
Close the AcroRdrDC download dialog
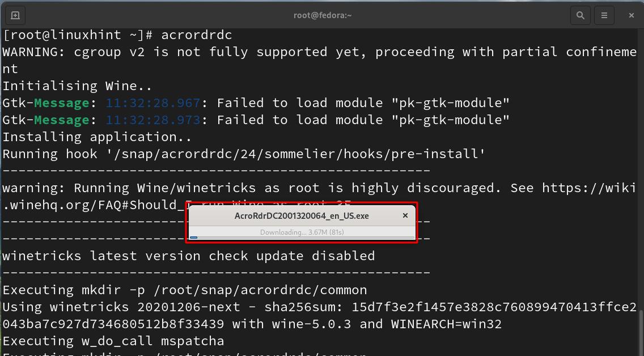pyautogui.click(x=405, y=216)
